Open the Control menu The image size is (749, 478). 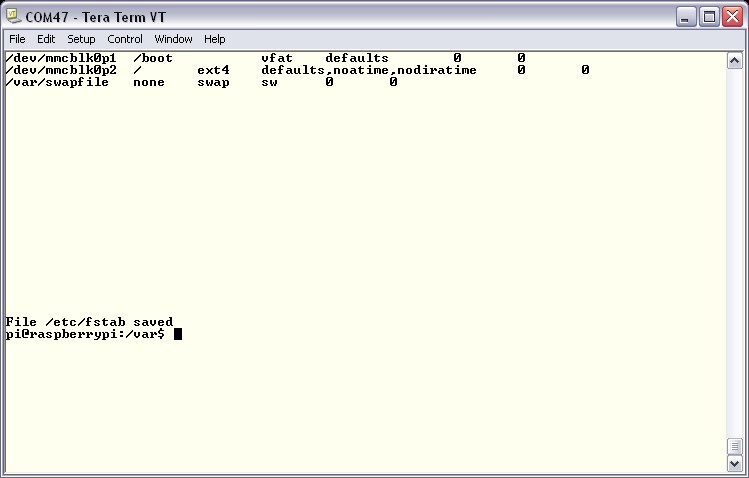125,39
